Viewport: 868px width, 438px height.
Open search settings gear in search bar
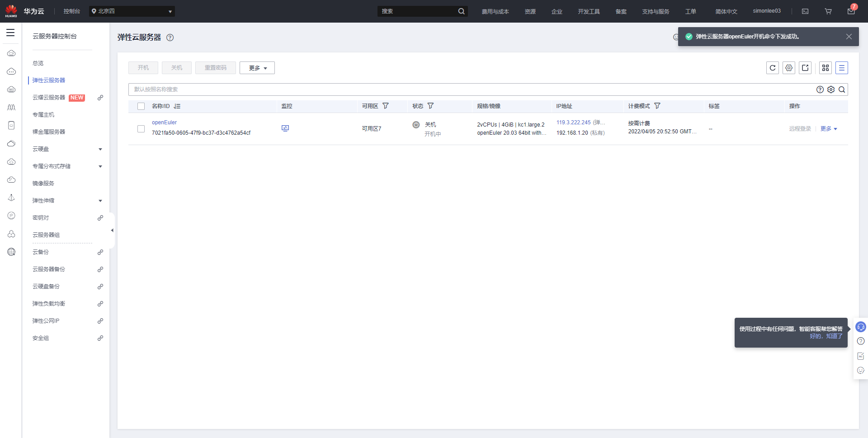coord(831,89)
